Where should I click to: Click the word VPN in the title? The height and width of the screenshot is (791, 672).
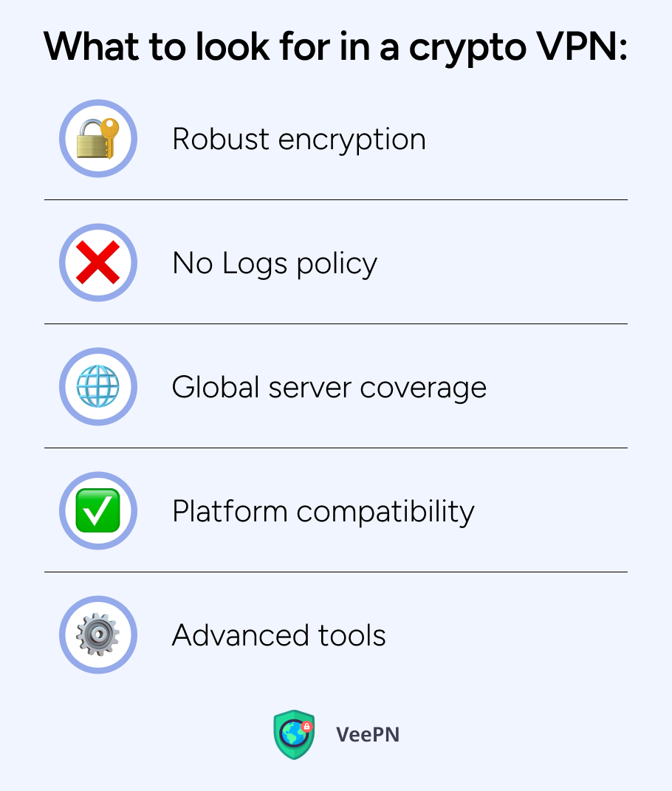pos(576,47)
